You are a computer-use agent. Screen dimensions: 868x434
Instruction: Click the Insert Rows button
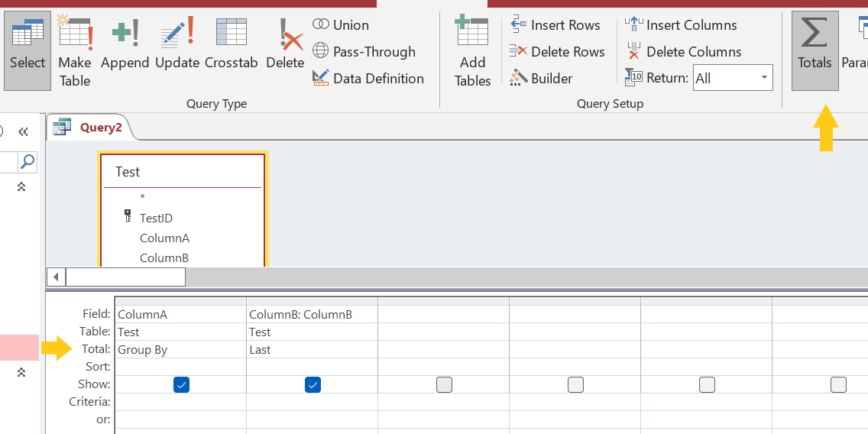click(x=555, y=25)
